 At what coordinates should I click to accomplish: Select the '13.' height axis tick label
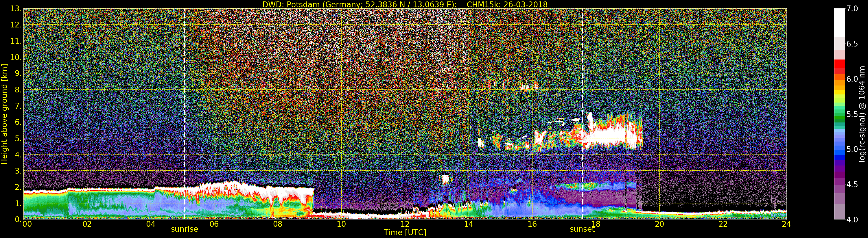tap(16, 9)
